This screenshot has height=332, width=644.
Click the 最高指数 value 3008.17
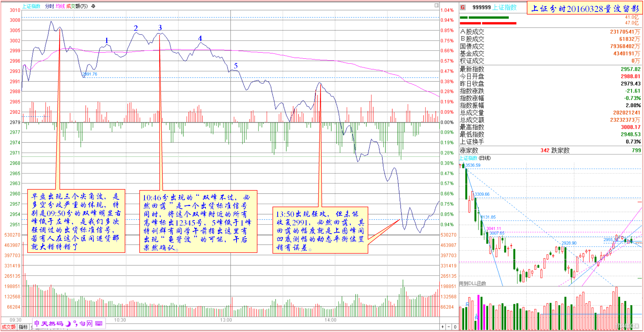point(631,127)
